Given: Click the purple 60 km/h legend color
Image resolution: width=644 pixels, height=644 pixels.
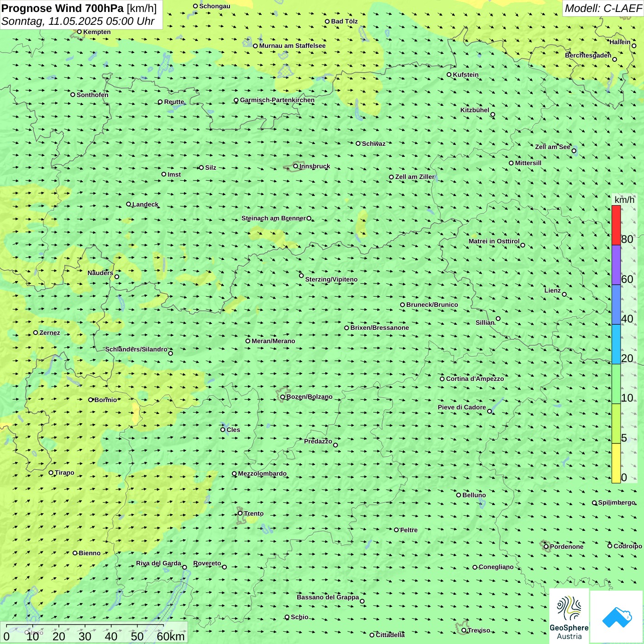Looking at the screenshot, I should pos(616,265).
